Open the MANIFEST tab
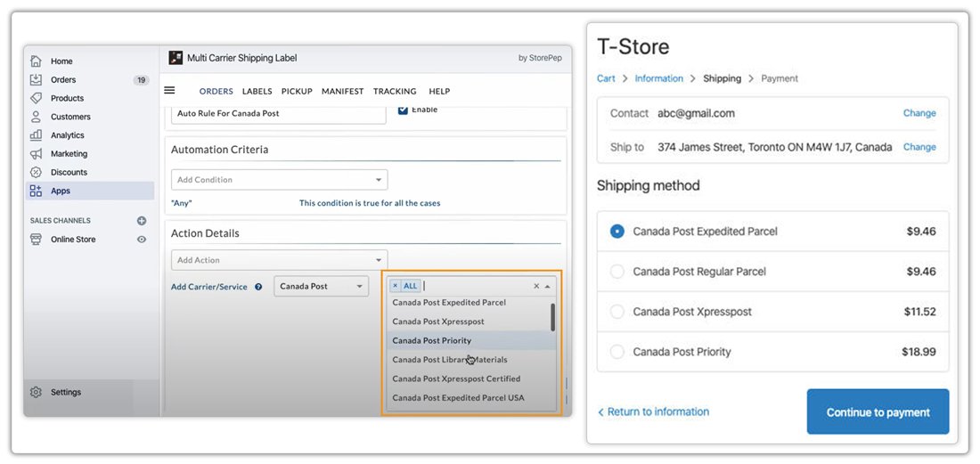 pyautogui.click(x=342, y=91)
